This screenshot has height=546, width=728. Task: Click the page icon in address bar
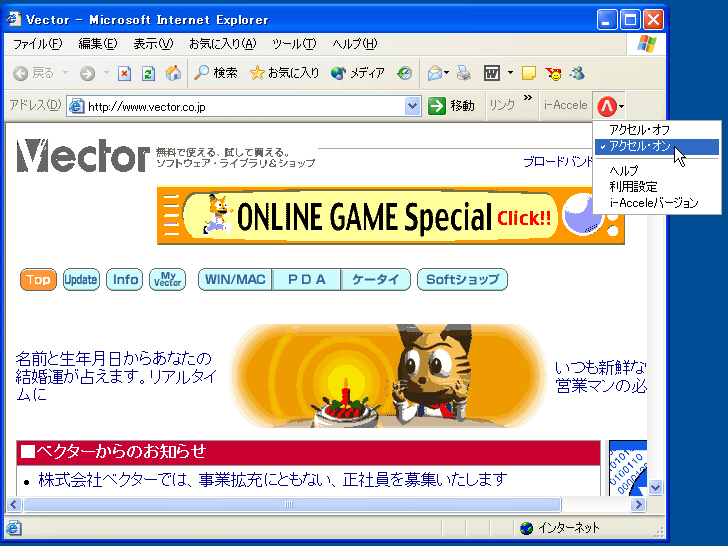coord(77,106)
